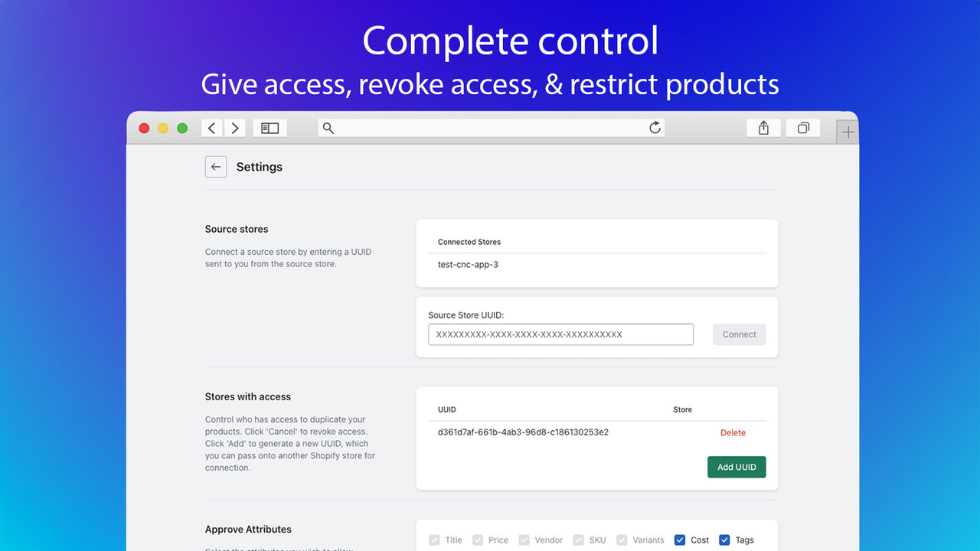The image size is (980, 551).
Task: Toggle the Variants attribute checkbox
Action: point(622,540)
